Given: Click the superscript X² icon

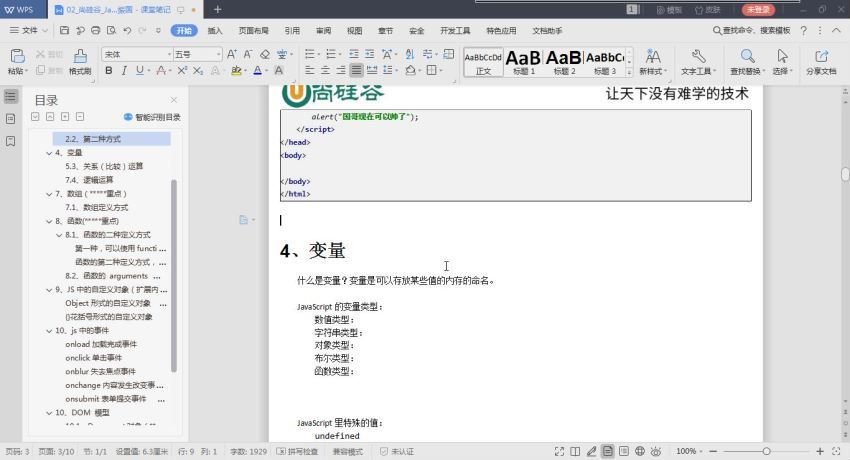Looking at the screenshot, I should tap(182, 70).
